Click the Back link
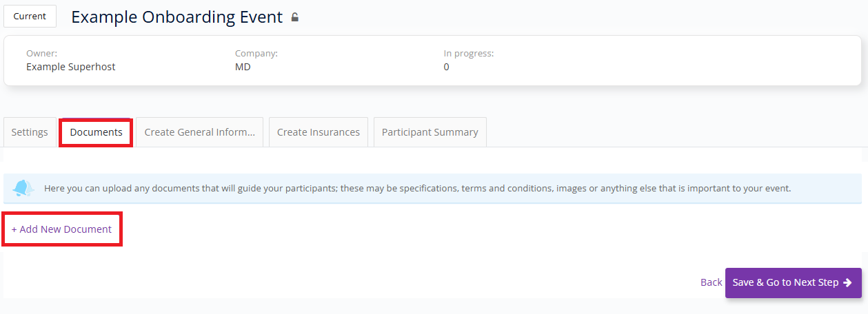The image size is (868, 314). (x=711, y=282)
